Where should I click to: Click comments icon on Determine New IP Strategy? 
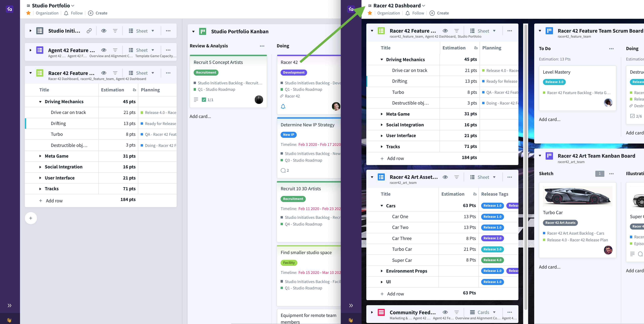tap(283, 170)
